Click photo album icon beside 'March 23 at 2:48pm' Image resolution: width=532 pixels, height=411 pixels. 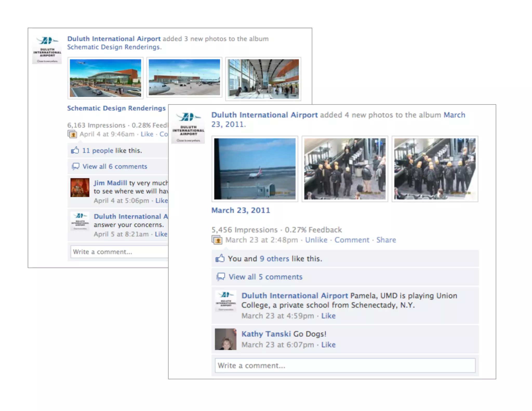tap(217, 240)
